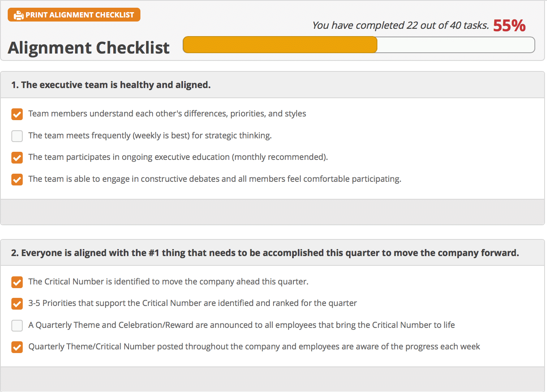Viewport: 547px width, 392px height.
Task: Uncheck 'Team members understand each other's differences'
Action: coord(17,114)
